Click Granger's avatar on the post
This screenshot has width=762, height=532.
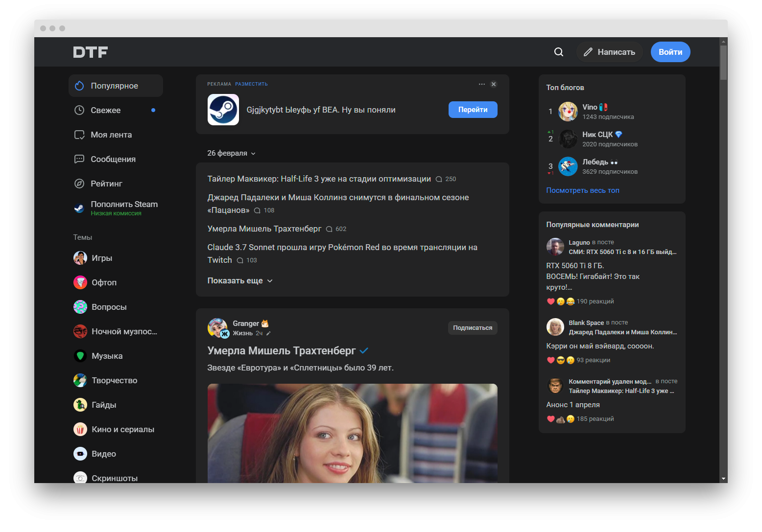[217, 328]
